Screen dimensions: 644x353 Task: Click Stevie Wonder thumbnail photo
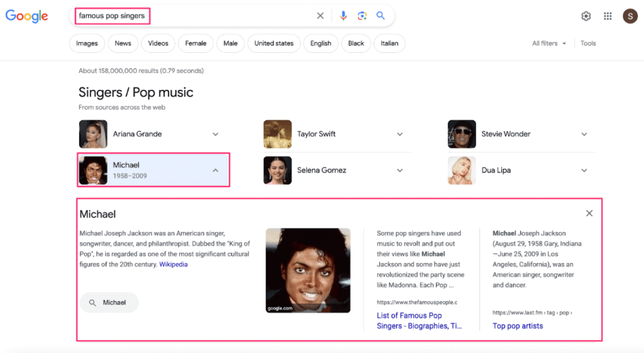tap(462, 134)
